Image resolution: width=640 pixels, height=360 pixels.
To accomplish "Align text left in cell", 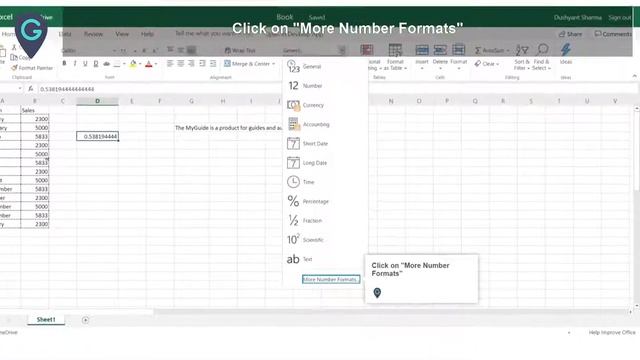I will point(170,64).
